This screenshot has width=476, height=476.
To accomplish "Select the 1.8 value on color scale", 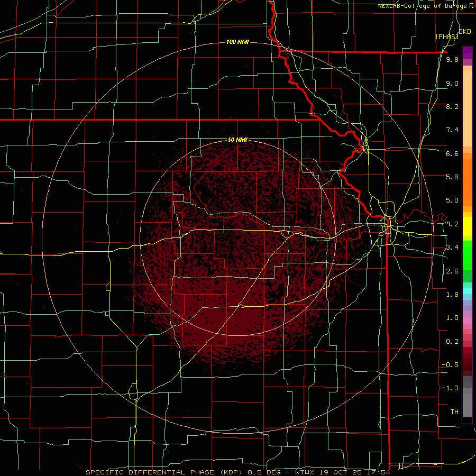I will click(x=452, y=295).
